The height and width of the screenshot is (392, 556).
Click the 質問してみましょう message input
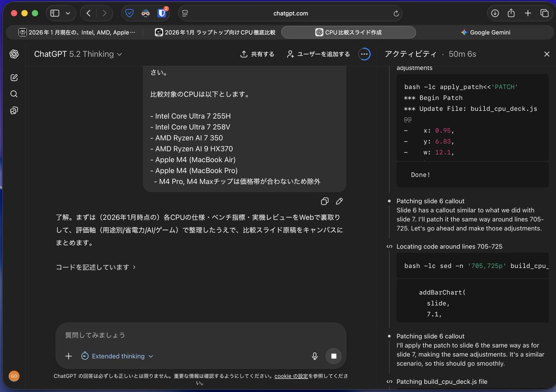coord(201,335)
